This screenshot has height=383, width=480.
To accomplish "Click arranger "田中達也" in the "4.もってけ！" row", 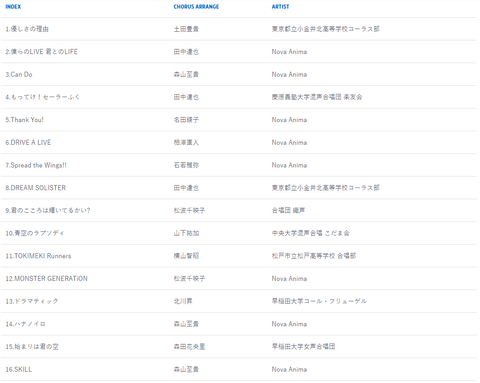I will (186, 97).
